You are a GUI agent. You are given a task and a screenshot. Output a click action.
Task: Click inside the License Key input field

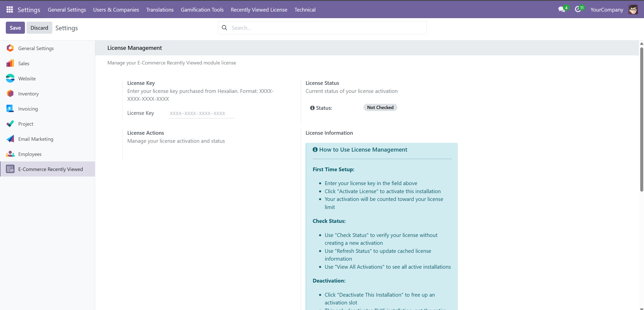pos(200,113)
